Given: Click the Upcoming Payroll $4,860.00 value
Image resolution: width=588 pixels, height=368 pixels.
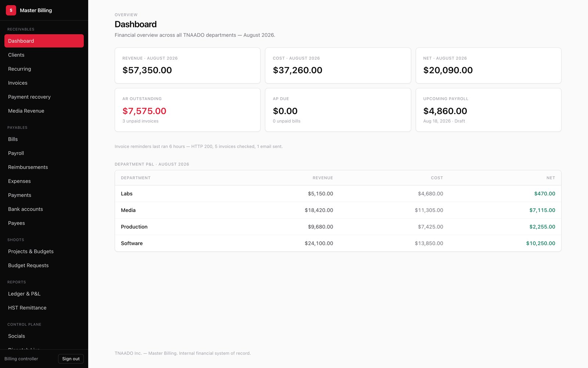Looking at the screenshot, I should pos(445,111).
